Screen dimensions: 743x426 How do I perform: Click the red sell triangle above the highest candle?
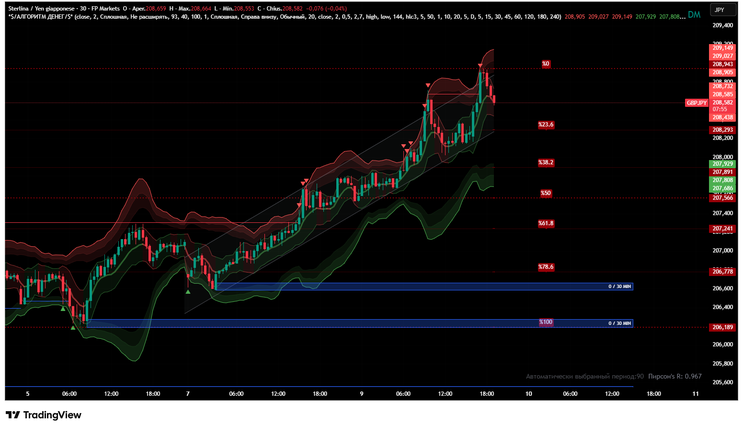pyautogui.click(x=480, y=66)
